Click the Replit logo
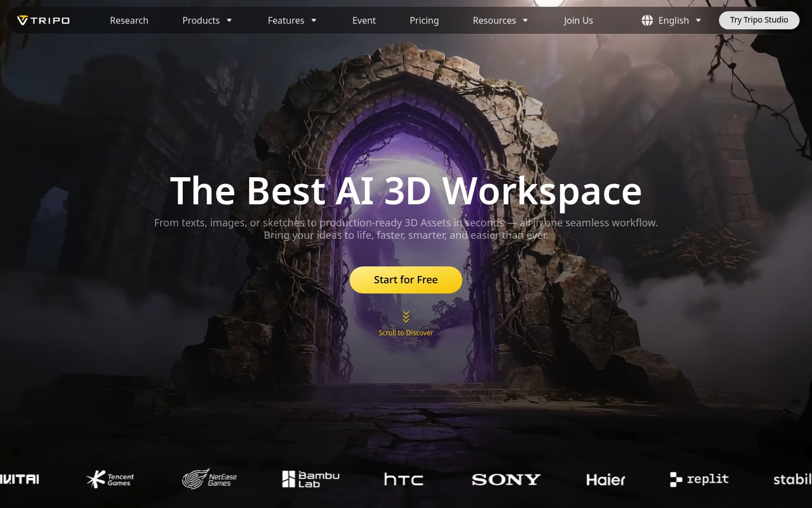 (x=699, y=479)
